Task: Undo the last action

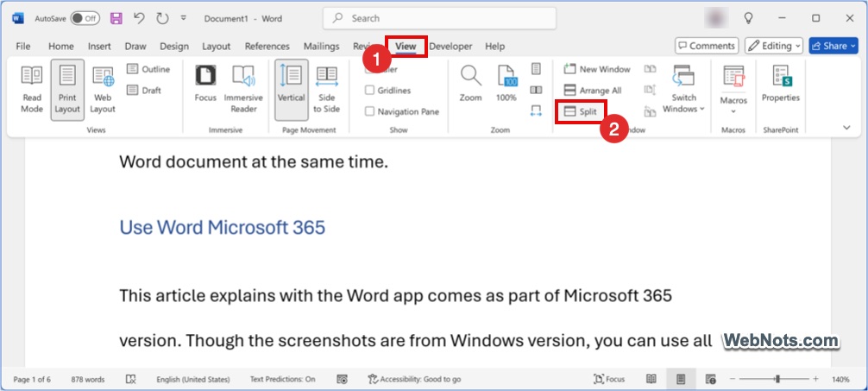Action: click(x=140, y=18)
